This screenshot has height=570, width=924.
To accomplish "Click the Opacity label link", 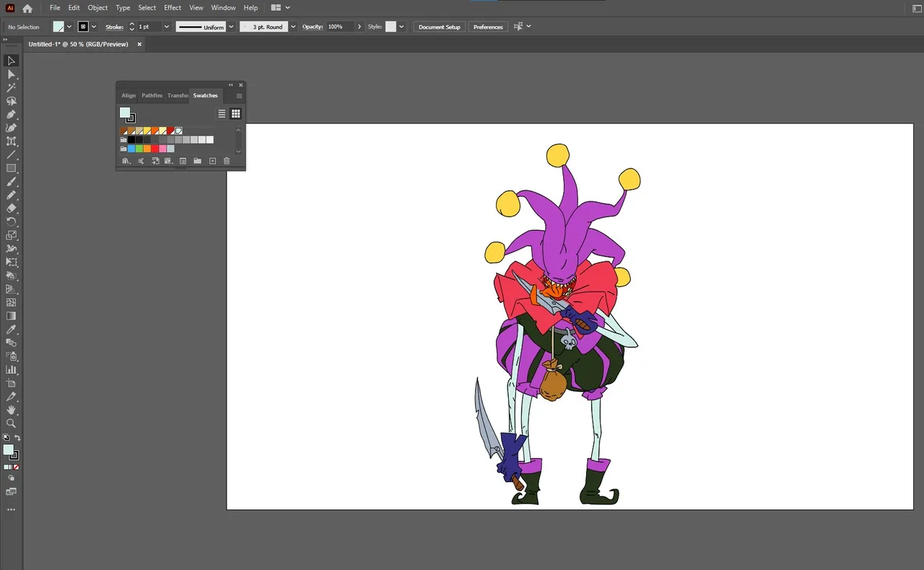I will [313, 27].
